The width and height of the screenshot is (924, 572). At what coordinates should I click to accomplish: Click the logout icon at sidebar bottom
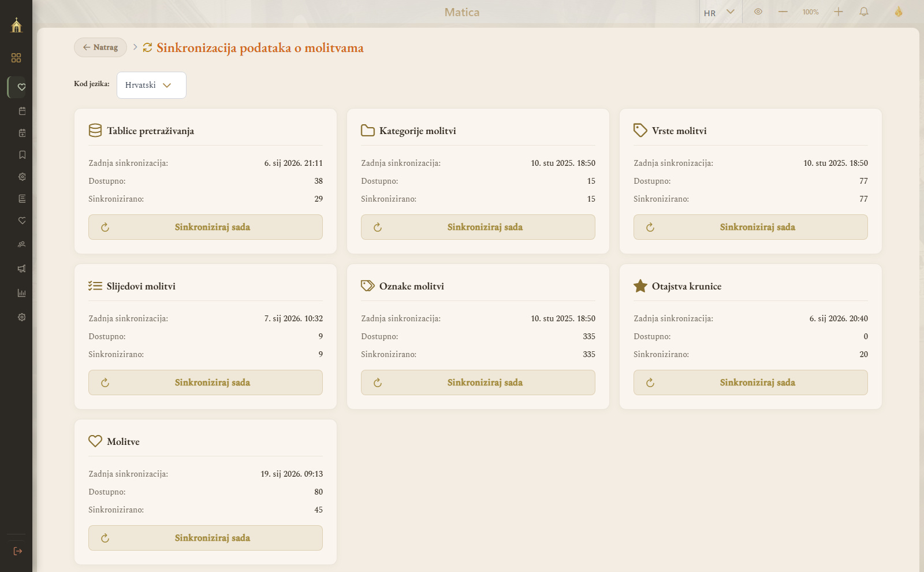(x=17, y=551)
